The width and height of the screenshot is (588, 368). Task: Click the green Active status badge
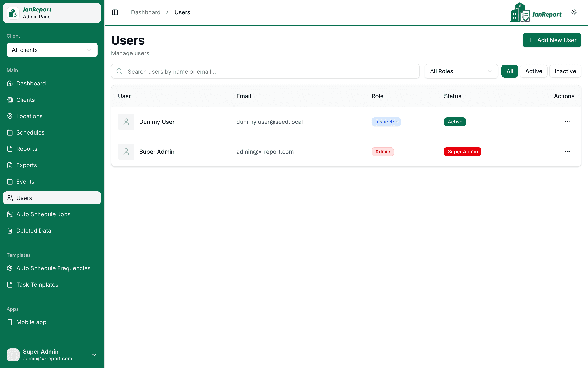pyautogui.click(x=455, y=122)
